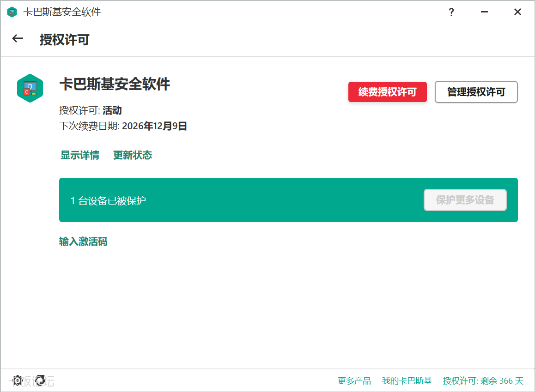Click the back arrow to leave 授权许可

(x=17, y=39)
